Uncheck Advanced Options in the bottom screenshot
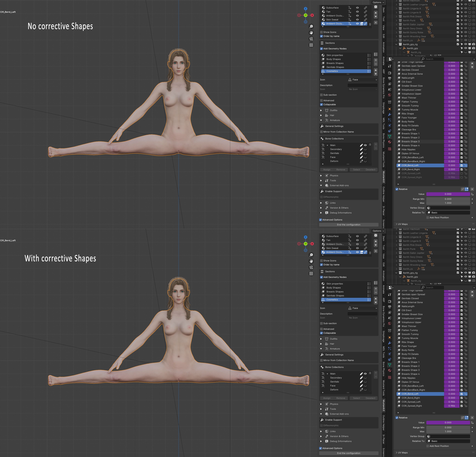This screenshot has width=476, height=457. tap(320, 448)
